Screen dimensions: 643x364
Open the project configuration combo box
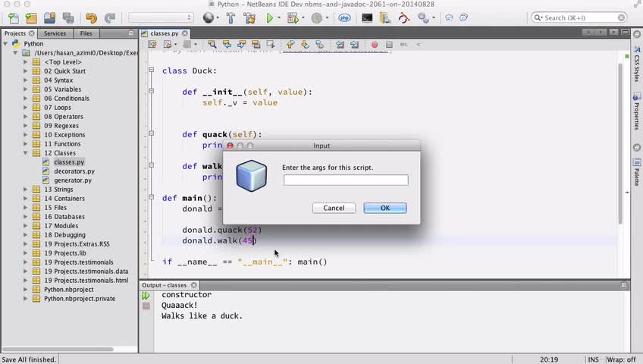click(x=161, y=17)
